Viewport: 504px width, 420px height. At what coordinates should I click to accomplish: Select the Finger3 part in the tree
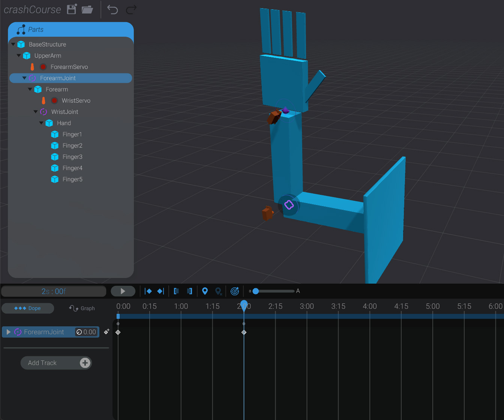pyautogui.click(x=73, y=157)
